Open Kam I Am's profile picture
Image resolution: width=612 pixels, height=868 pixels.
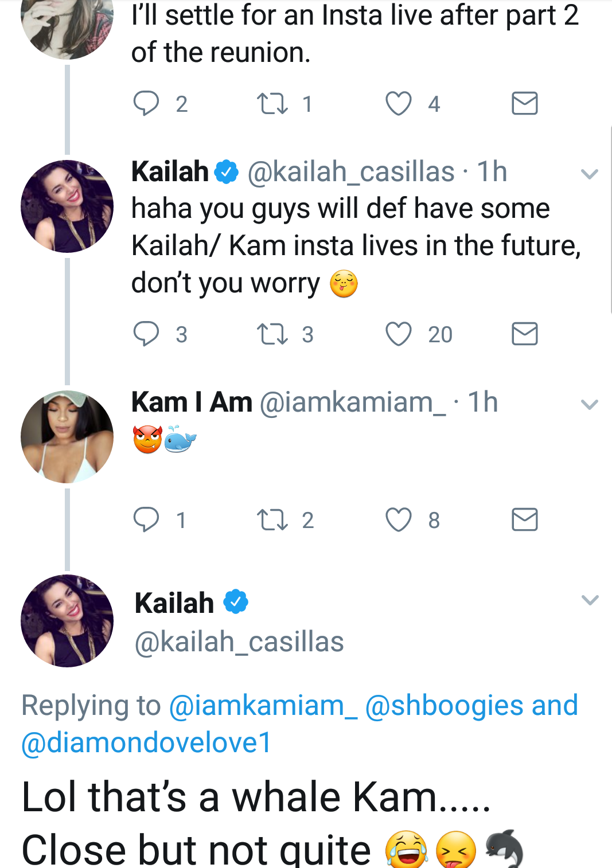pos(67,437)
